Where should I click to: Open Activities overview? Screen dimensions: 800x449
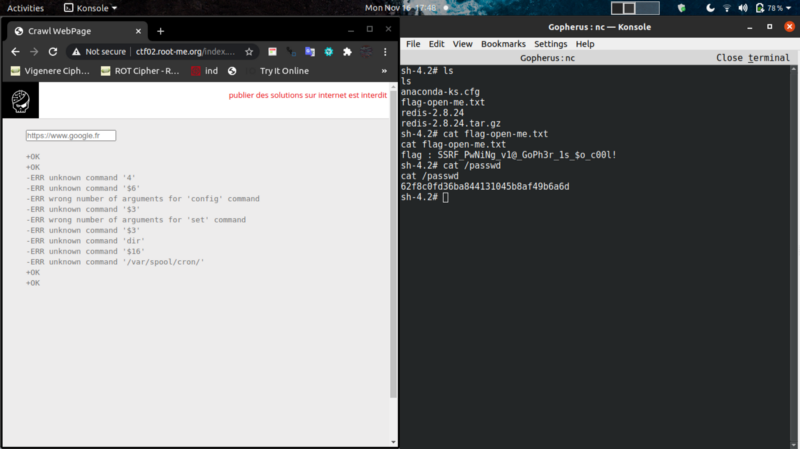(26, 8)
